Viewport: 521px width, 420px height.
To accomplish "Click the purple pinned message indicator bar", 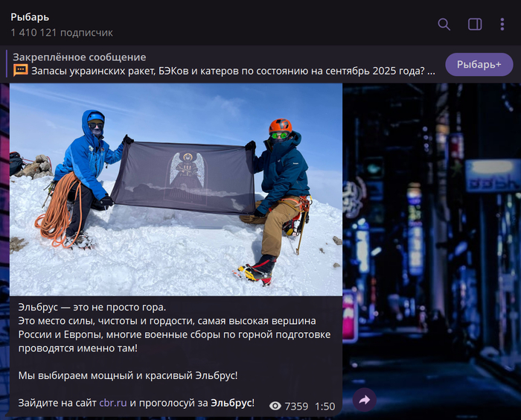I will click(x=7, y=64).
